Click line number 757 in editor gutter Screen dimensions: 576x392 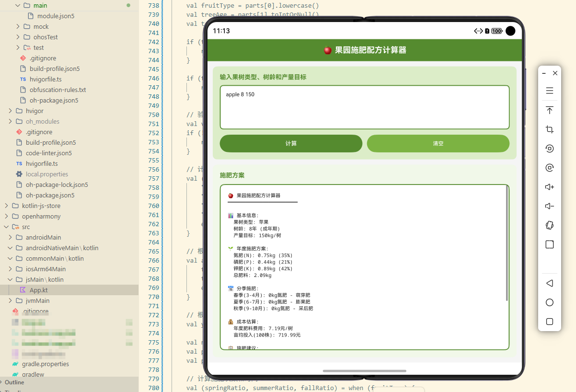click(x=153, y=178)
